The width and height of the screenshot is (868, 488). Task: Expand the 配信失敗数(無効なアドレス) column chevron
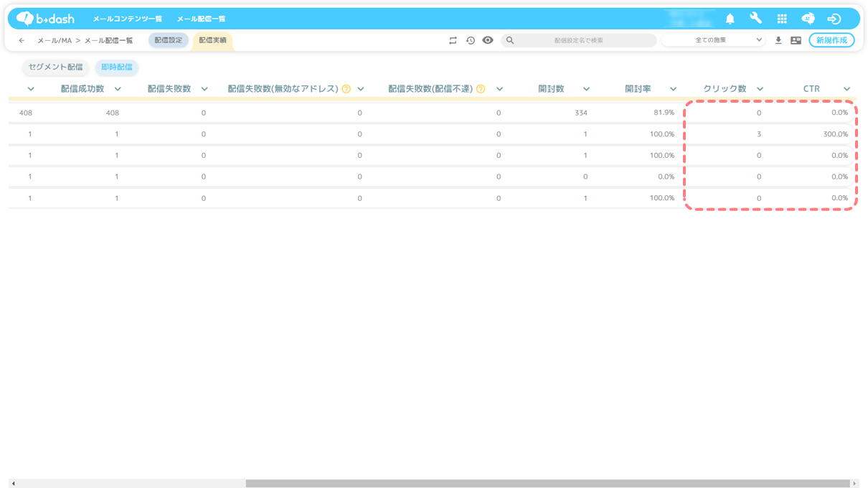pos(361,89)
